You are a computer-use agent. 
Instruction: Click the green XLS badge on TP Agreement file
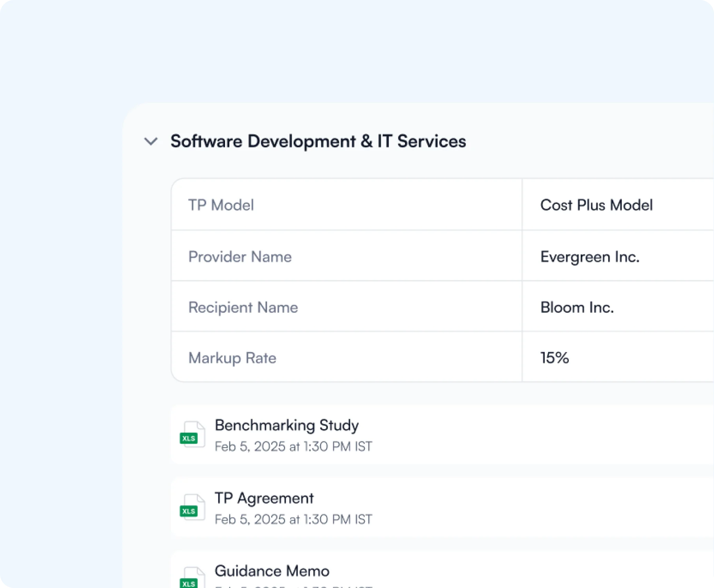point(189,511)
